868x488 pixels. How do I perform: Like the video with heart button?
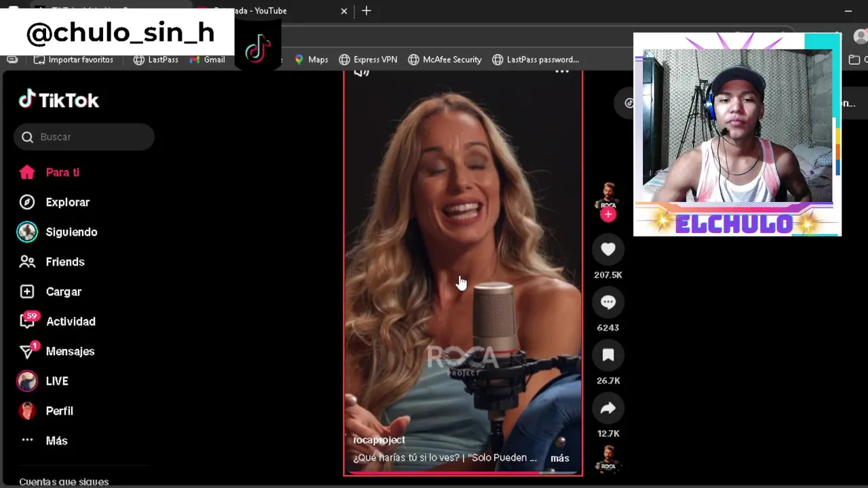pos(608,249)
